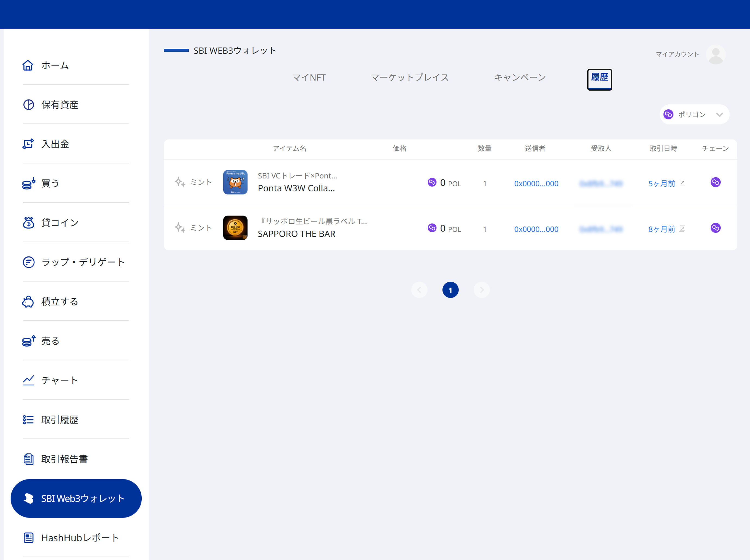Click Polygon chain icon in SAPPORO row

715,228
